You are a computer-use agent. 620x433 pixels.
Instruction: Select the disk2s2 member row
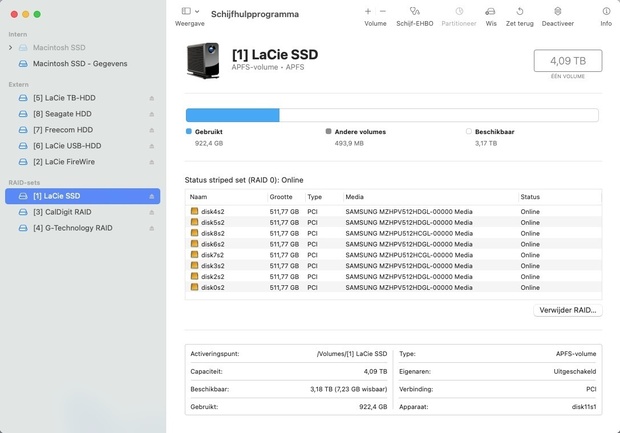tap(393, 277)
